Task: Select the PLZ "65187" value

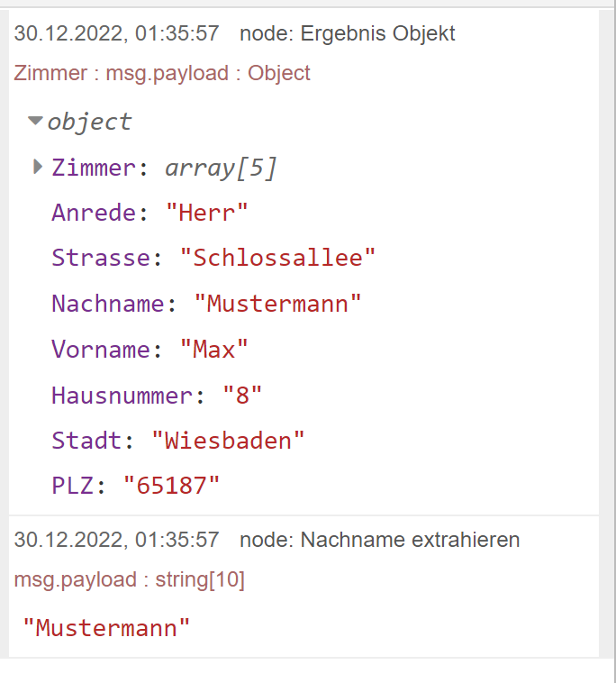Action: coord(171,486)
